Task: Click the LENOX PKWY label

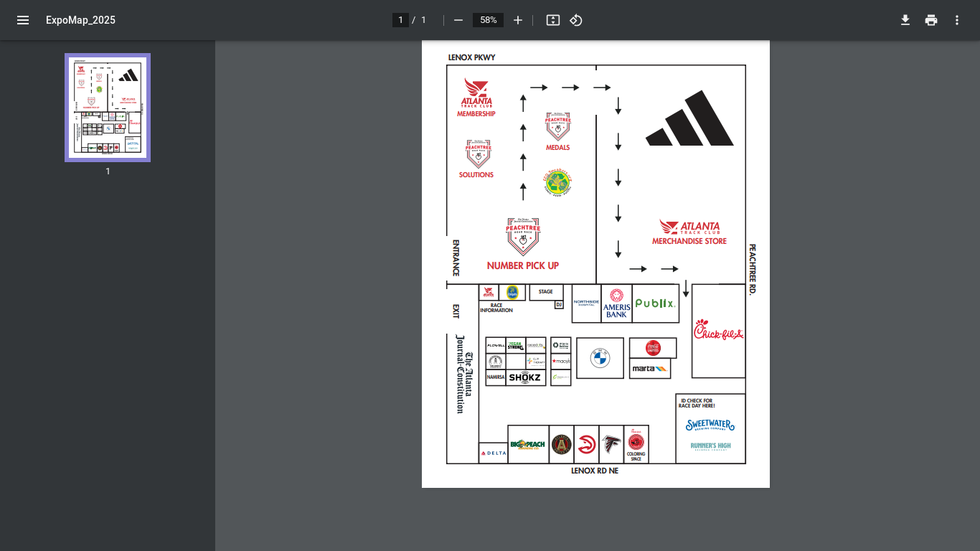Action: [x=472, y=57]
